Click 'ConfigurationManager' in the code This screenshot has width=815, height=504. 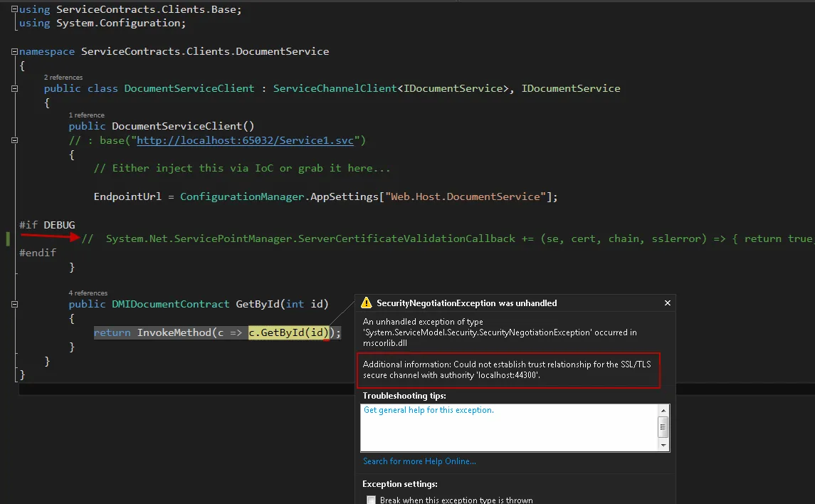(x=242, y=196)
